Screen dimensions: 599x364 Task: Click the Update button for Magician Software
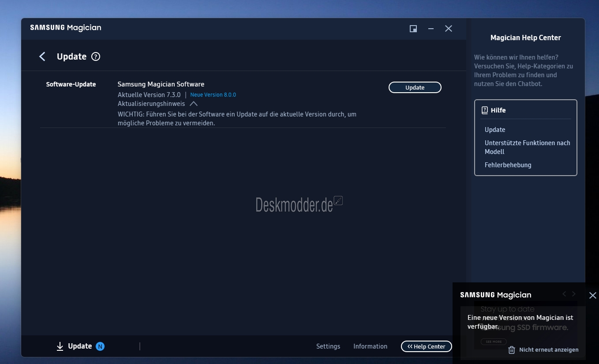pyautogui.click(x=415, y=87)
